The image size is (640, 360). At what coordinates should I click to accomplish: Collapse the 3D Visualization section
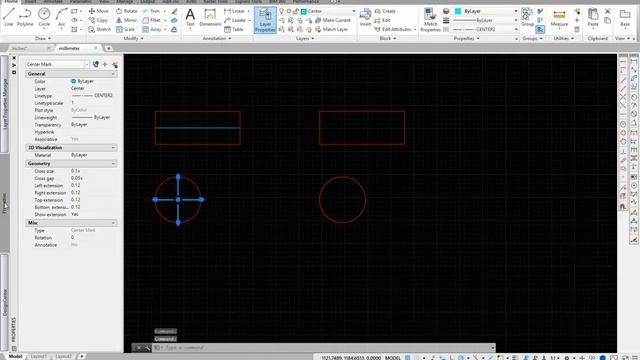(113, 148)
